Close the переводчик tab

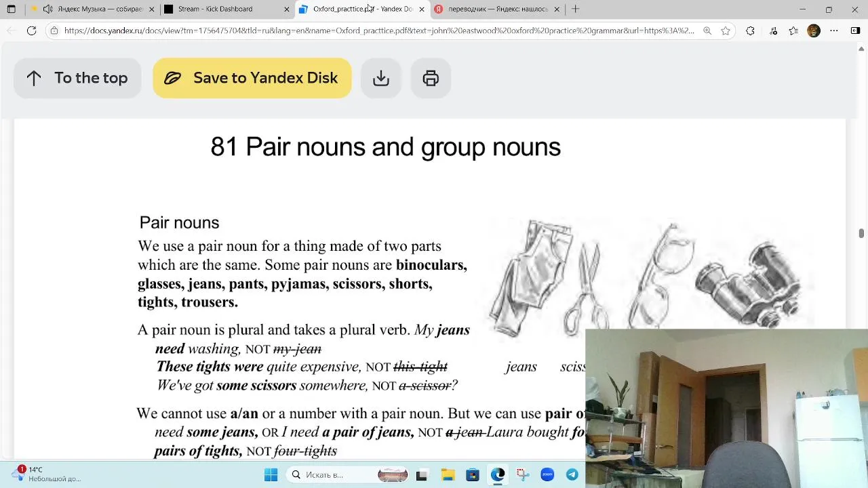point(557,9)
